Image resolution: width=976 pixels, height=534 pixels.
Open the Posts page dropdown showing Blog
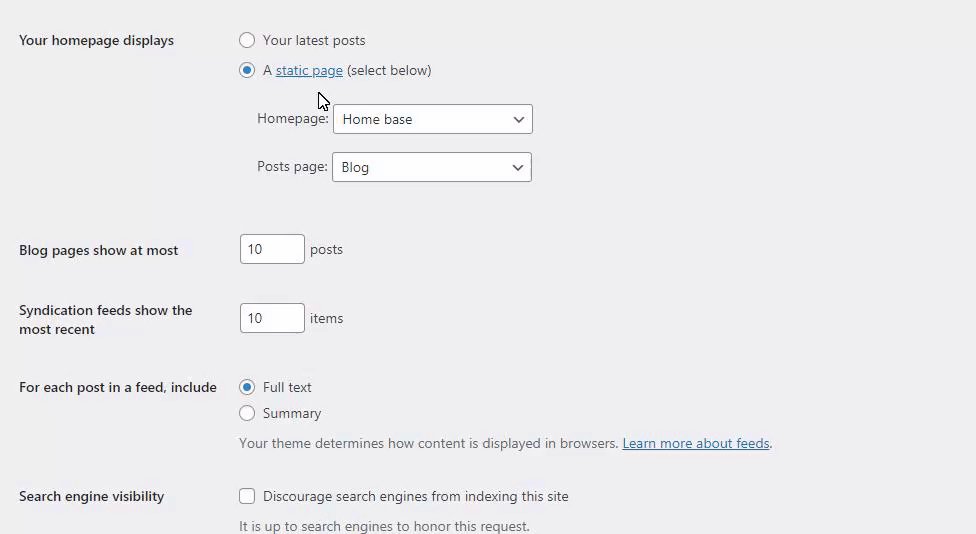(x=432, y=167)
